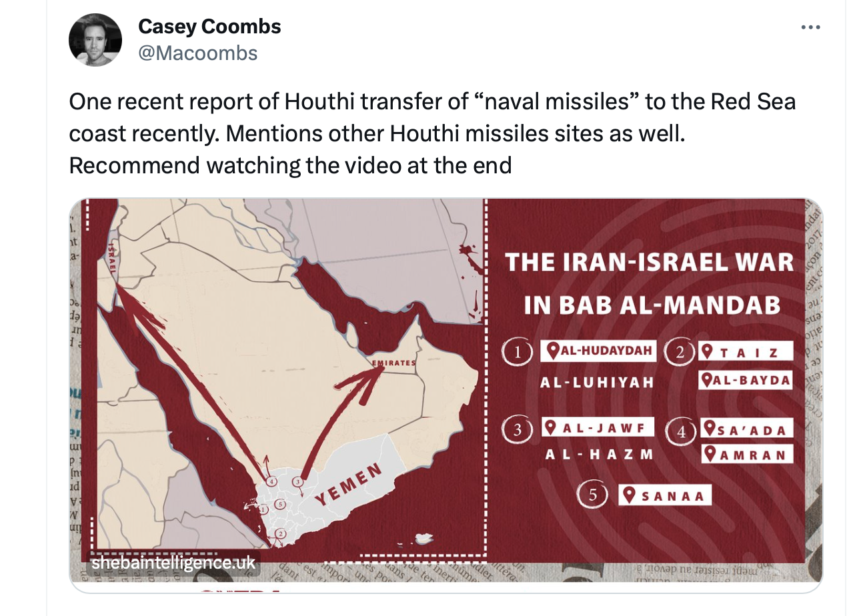Image resolution: width=859 pixels, height=616 pixels.
Task: Open the three-dot more options menu
Action: [x=810, y=27]
